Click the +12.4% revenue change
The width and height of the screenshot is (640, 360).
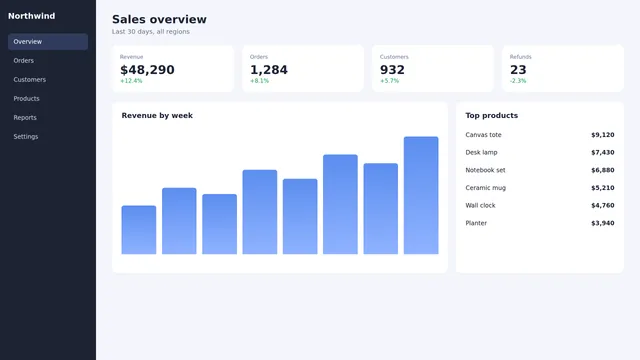pyautogui.click(x=131, y=81)
